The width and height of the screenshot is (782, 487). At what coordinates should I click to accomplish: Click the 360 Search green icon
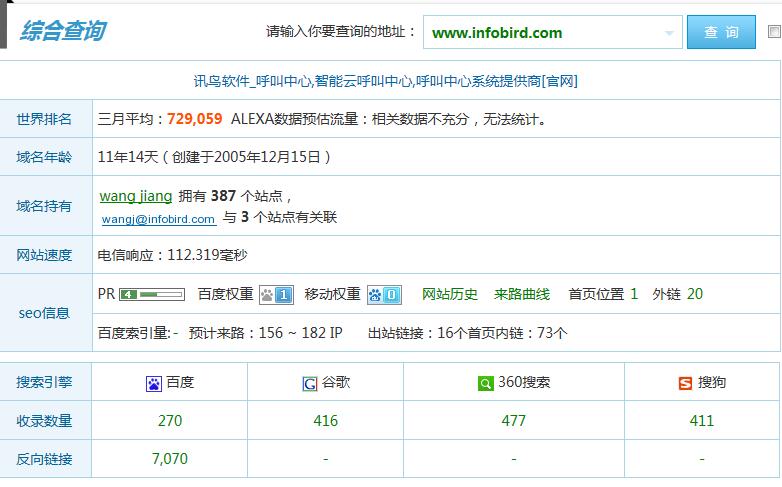point(485,383)
